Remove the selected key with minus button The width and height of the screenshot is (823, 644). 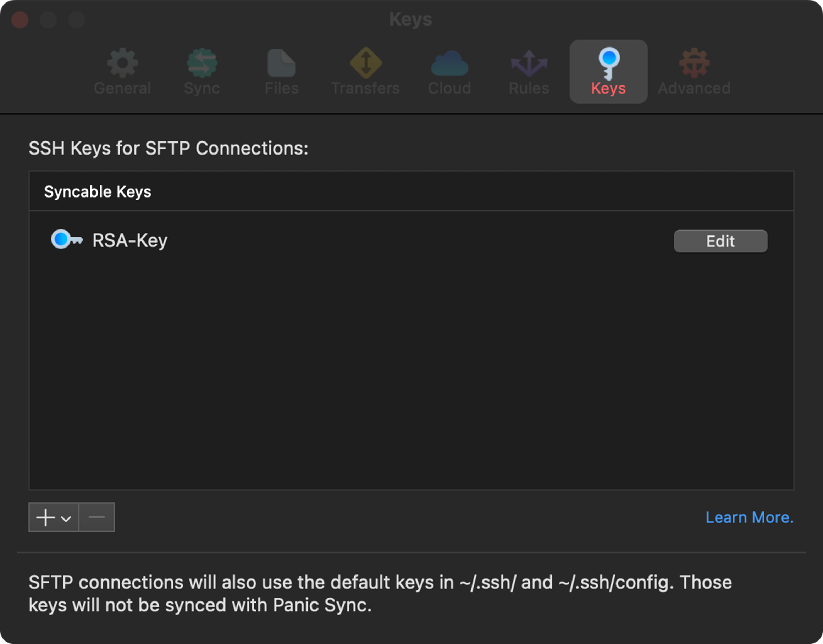(x=96, y=517)
